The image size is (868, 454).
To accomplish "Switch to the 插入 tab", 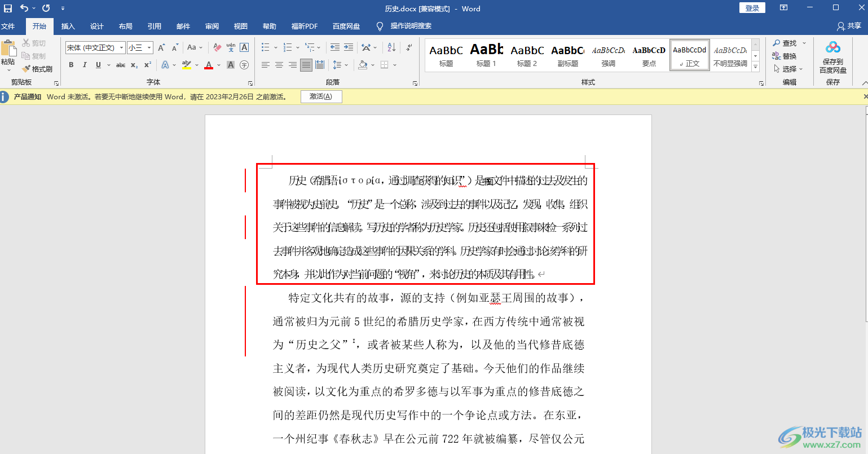I will 68,27.
